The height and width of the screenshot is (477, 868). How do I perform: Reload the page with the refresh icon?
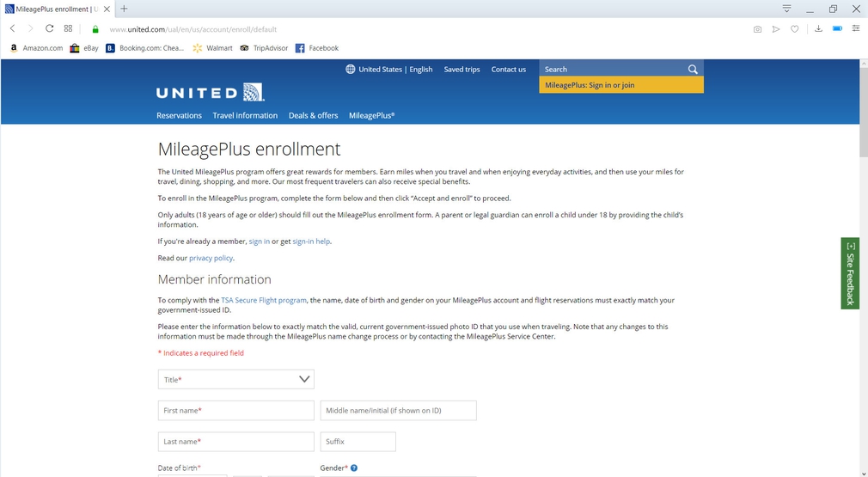click(x=49, y=28)
